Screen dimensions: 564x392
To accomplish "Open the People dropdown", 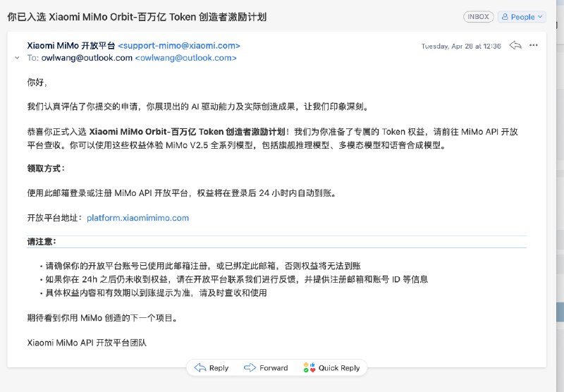I will pyautogui.click(x=522, y=17).
